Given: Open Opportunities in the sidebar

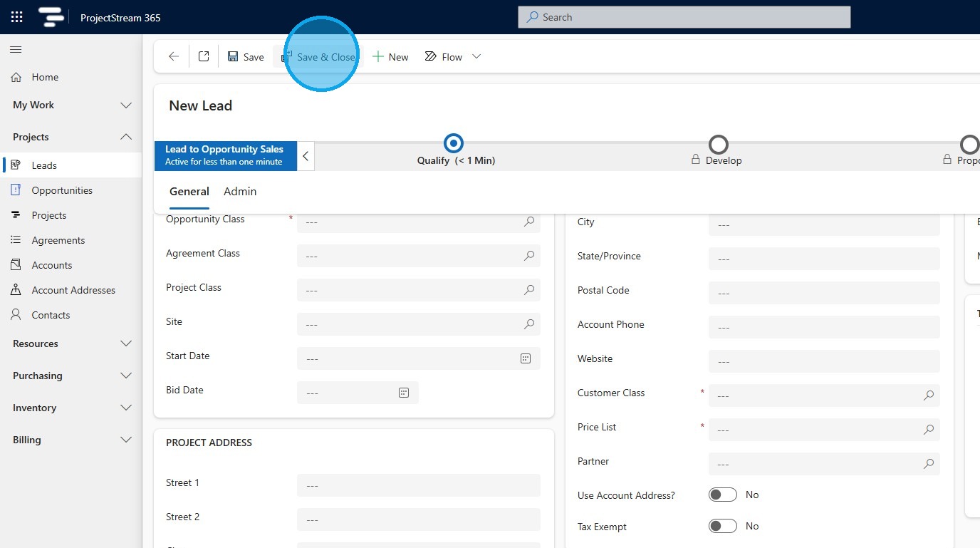Looking at the screenshot, I should [x=62, y=190].
